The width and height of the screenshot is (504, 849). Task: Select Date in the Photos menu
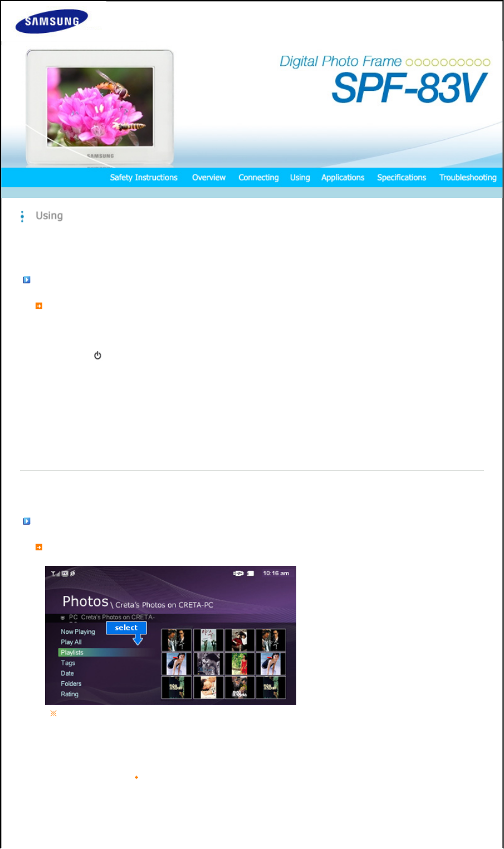[x=67, y=673]
